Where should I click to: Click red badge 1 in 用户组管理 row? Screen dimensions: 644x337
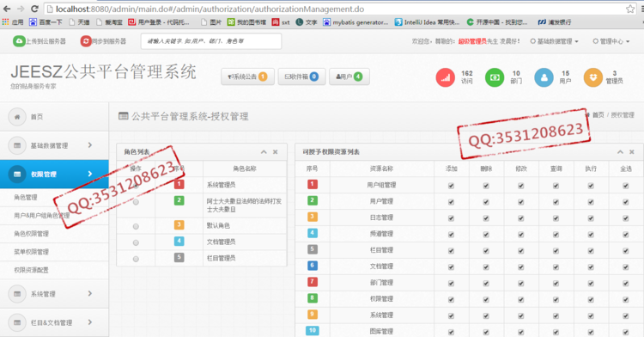(x=313, y=184)
